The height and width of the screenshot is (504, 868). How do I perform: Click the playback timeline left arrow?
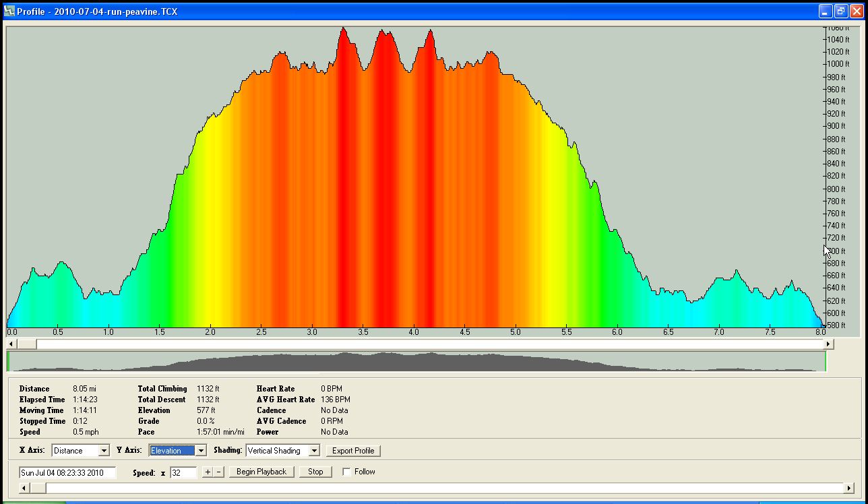click(25, 488)
